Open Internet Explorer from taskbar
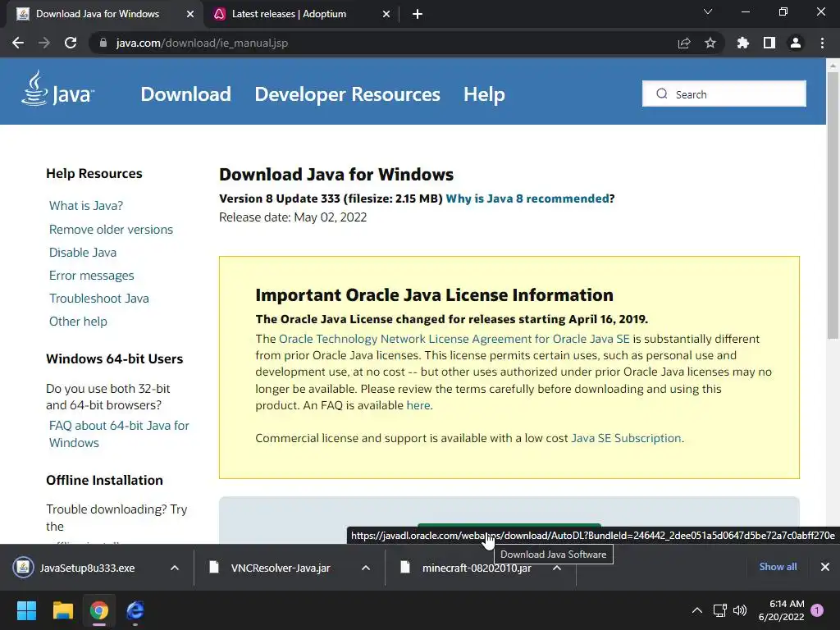840x630 pixels. tap(135, 610)
